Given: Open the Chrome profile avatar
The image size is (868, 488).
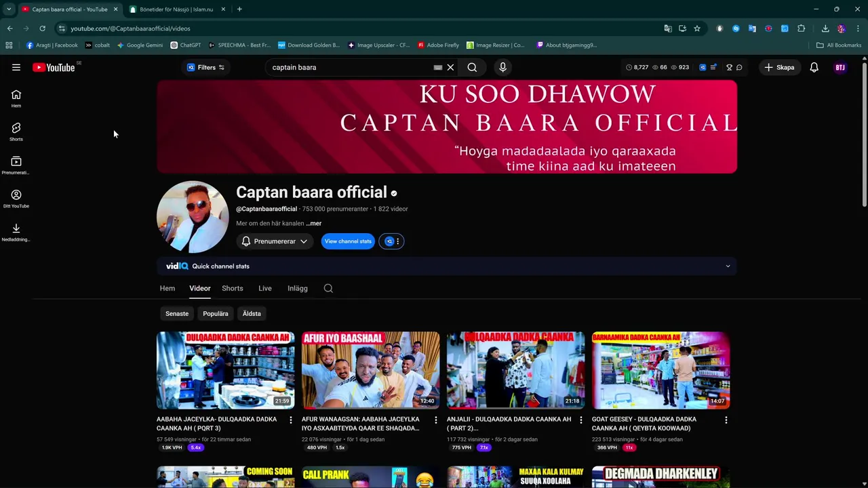Looking at the screenshot, I should pos(842,28).
